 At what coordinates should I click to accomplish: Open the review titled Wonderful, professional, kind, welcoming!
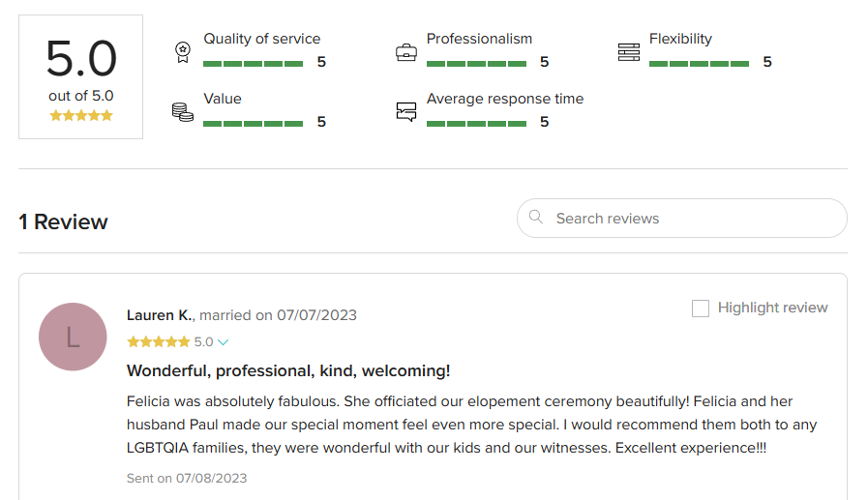(288, 370)
